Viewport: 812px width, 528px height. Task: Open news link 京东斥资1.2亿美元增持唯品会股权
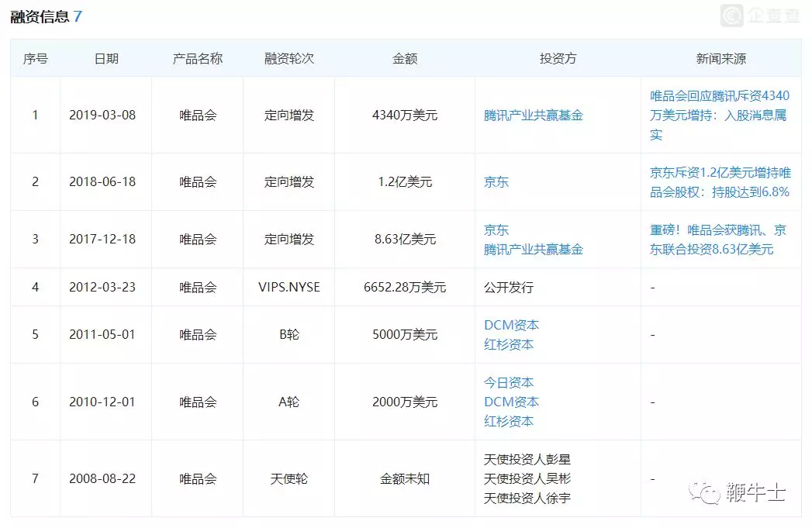(720, 181)
